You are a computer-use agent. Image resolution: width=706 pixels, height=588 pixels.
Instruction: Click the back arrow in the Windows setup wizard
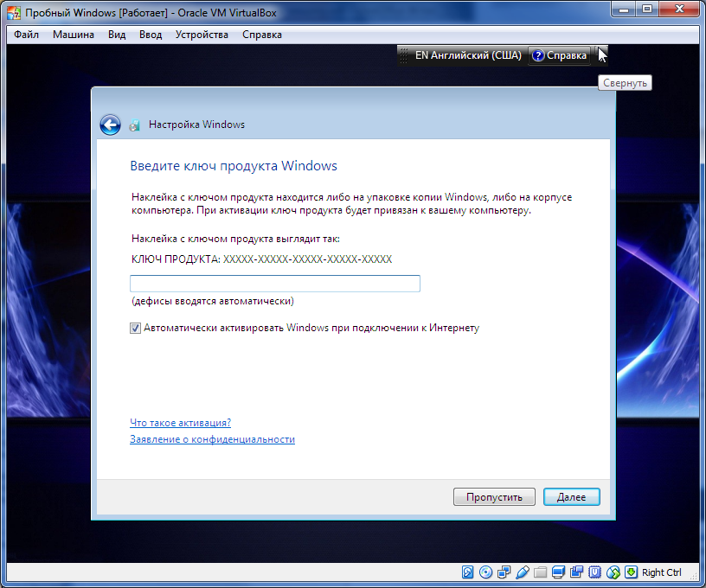(110, 125)
